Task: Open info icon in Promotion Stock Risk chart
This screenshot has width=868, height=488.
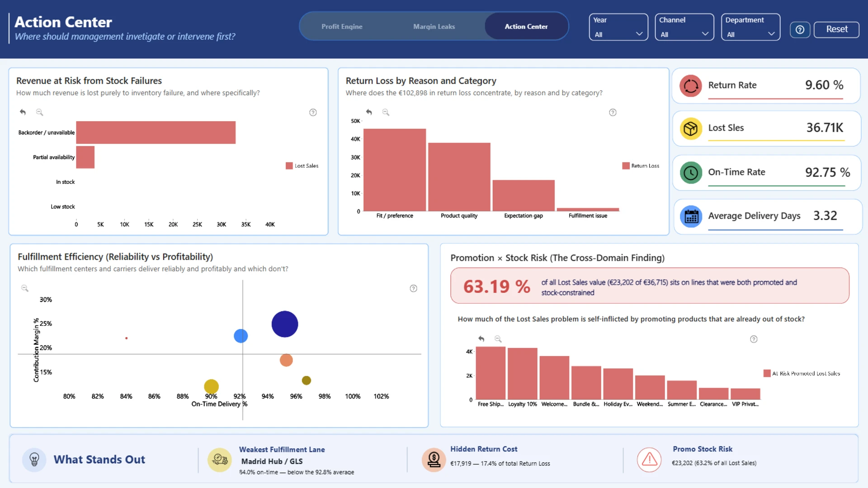Action: coord(754,339)
